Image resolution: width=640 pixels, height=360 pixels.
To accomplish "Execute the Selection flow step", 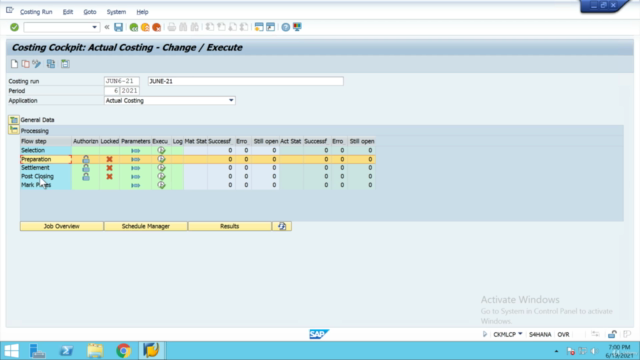I will (161, 150).
